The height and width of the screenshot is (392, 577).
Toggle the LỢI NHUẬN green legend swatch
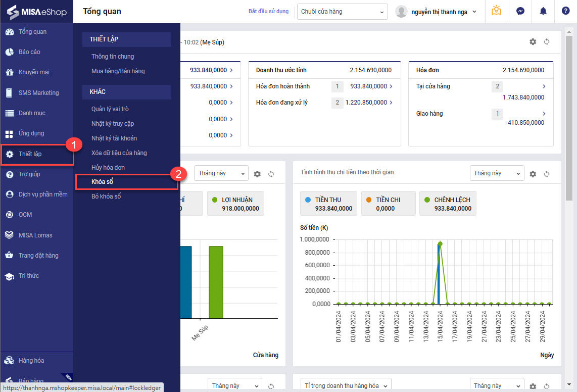pos(215,200)
